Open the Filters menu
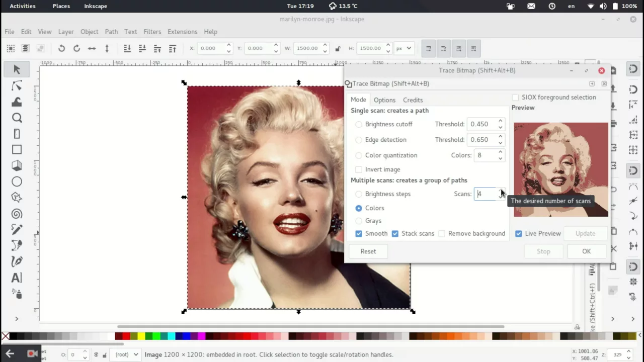The width and height of the screenshot is (644, 362). [x=152, y=32]
